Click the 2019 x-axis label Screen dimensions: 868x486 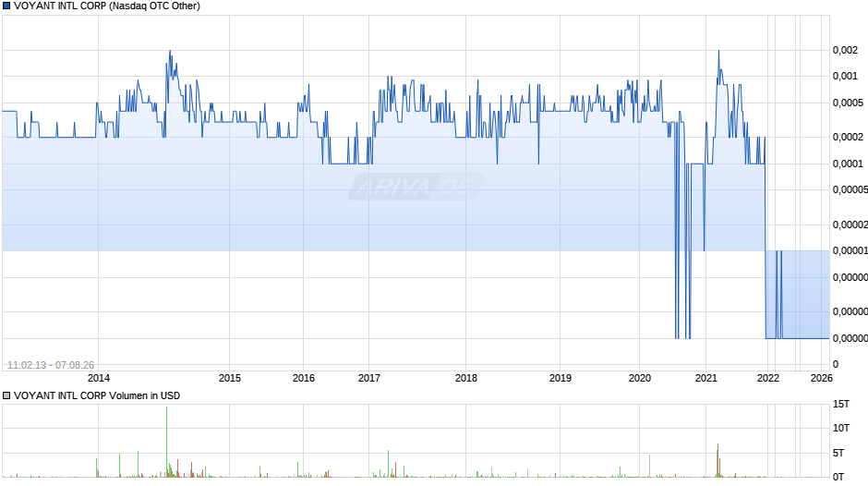(561, 378)
